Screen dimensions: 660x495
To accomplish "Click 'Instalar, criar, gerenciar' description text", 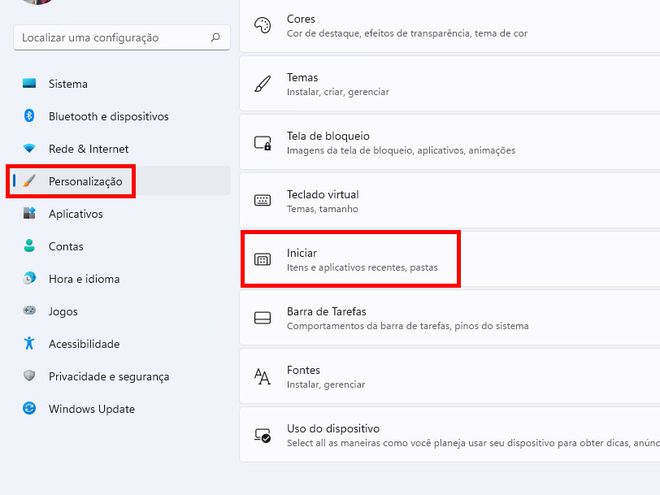I will point(338,92).
